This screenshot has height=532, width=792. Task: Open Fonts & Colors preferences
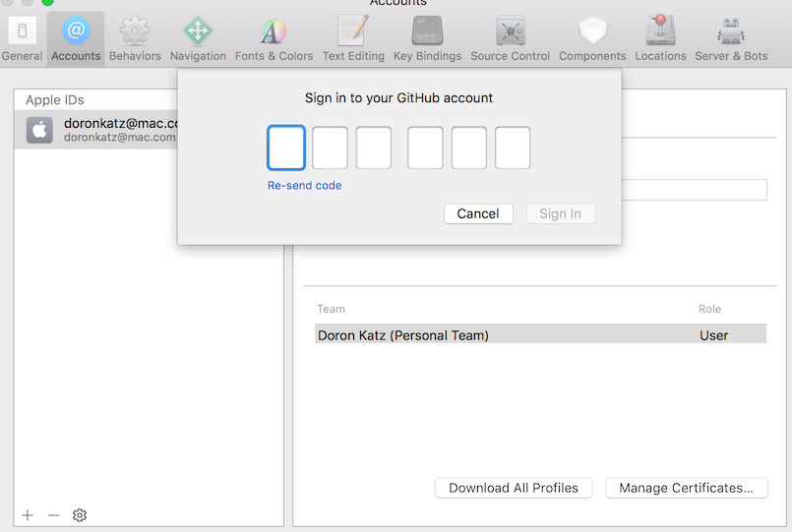coord(274,39)
